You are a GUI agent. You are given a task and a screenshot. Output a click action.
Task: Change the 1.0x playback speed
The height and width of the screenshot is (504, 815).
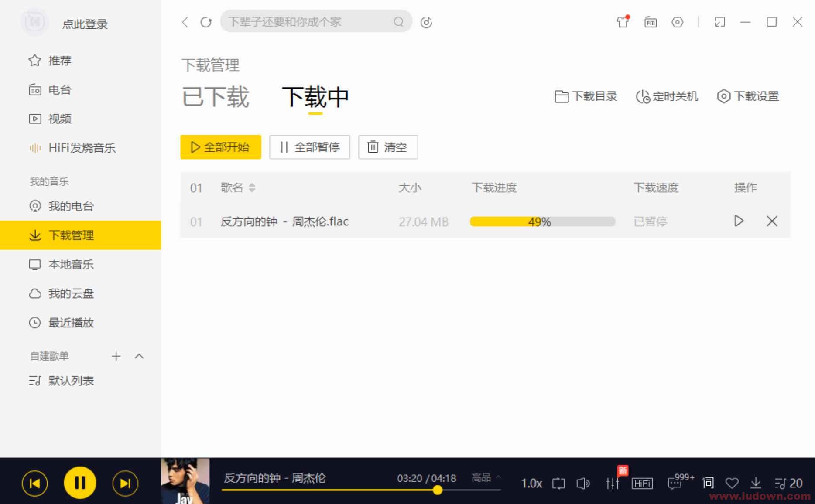pos(531,483)
